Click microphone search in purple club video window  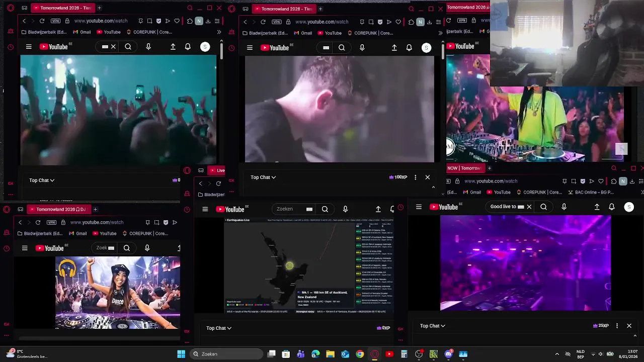tap(564, 207)
